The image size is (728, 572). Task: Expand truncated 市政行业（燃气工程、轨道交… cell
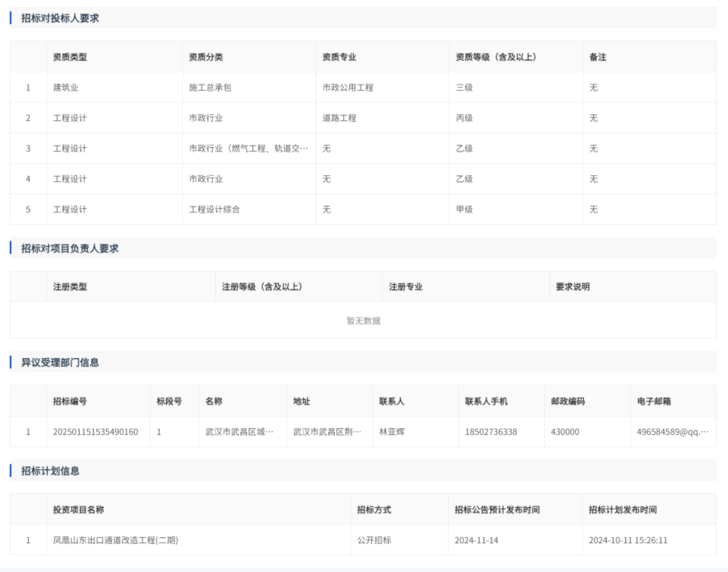(249, 149)
